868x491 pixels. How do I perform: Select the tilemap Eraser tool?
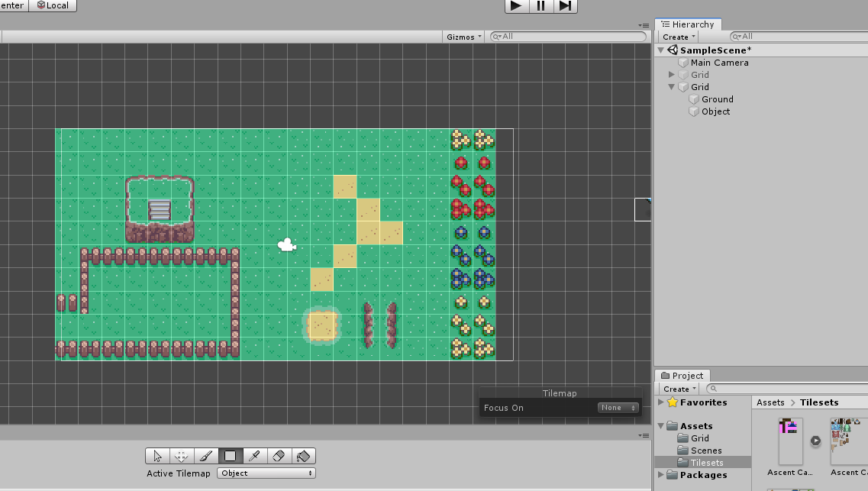click(x=279, y=455)
